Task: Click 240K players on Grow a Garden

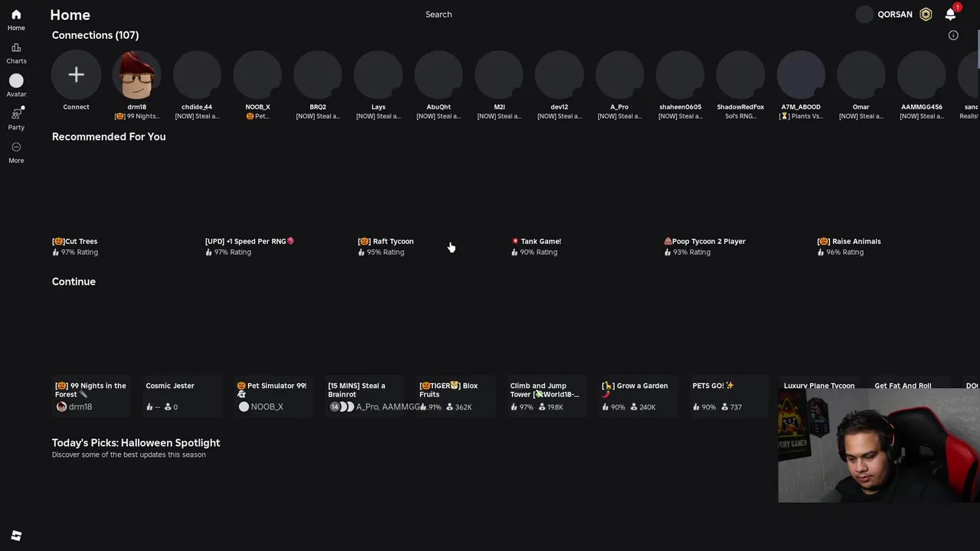Action: (642, 407)
